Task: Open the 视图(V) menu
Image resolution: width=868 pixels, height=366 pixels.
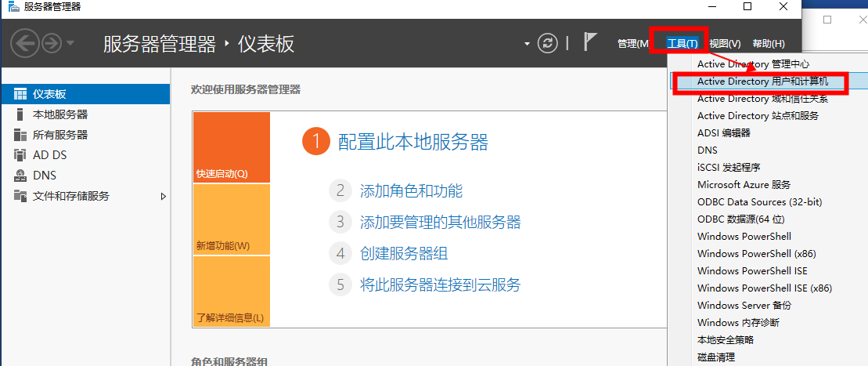Action: point(726,44)
